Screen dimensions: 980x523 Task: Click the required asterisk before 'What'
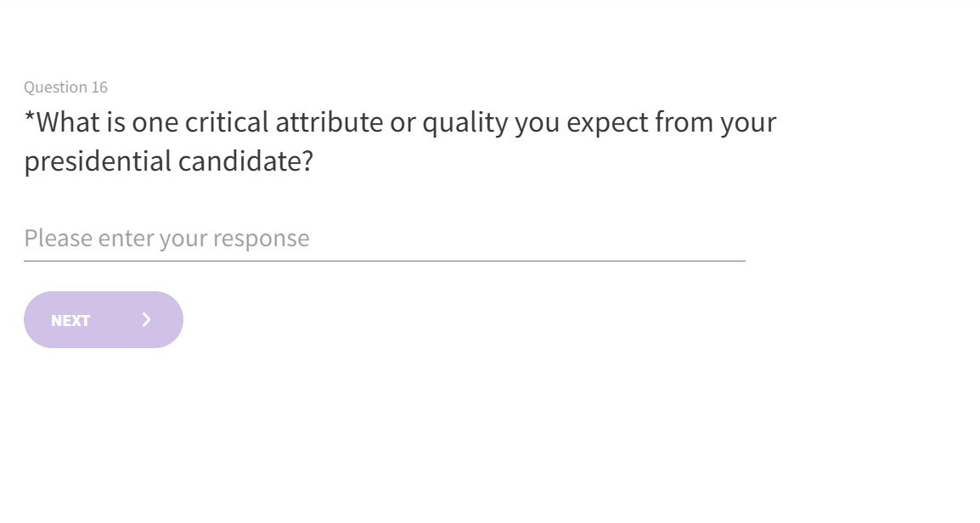[29, 119]
